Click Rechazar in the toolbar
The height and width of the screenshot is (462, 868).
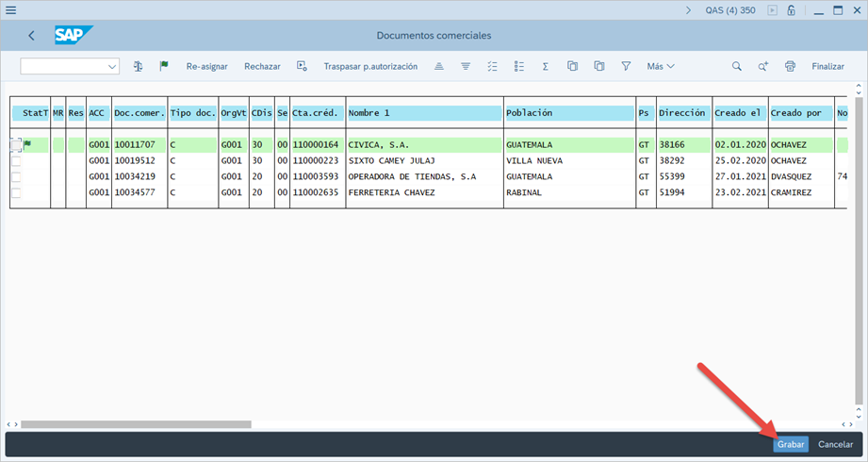coord(262,66)
